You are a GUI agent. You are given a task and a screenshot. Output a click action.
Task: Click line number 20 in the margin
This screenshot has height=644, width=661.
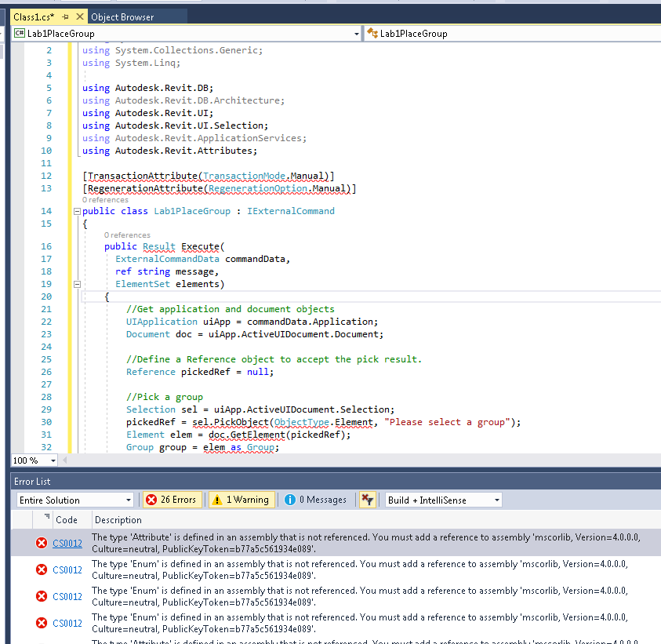tap(46, 297)
